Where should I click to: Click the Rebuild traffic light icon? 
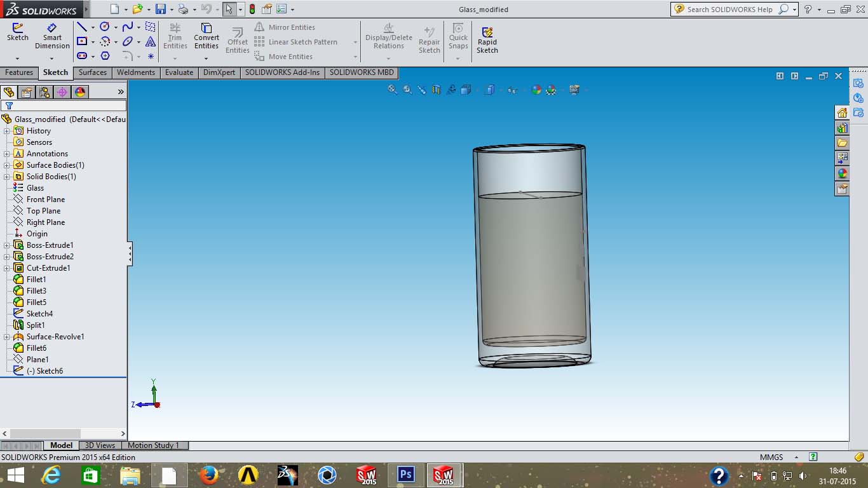pyautogui.click(x=252, y=9)
